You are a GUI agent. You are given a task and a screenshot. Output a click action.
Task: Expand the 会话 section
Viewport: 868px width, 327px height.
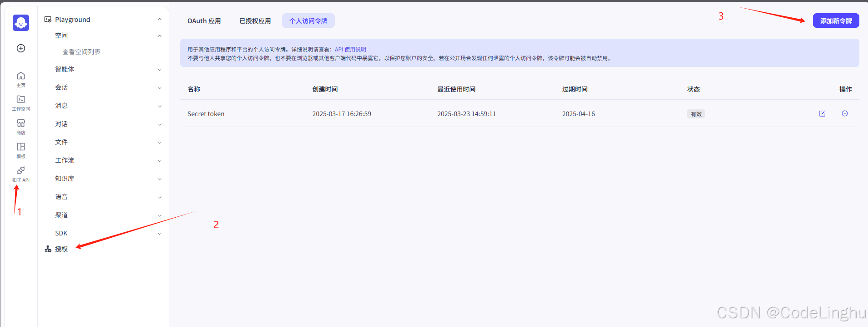point(160,88)
